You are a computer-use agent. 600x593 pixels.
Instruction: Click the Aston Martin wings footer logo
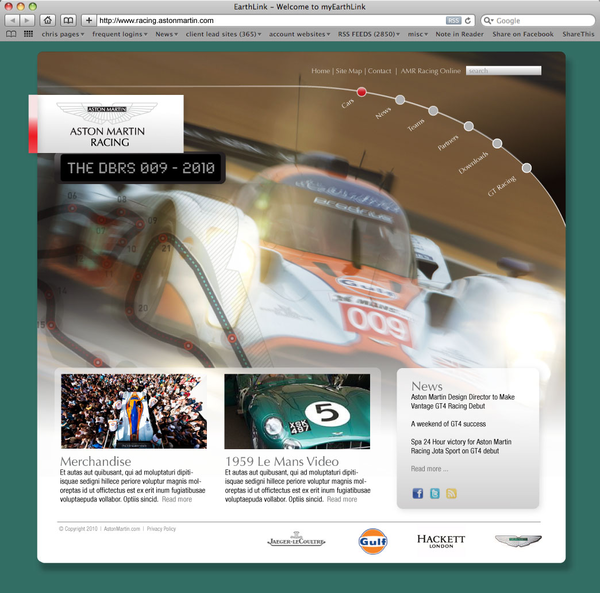point(518,540)
